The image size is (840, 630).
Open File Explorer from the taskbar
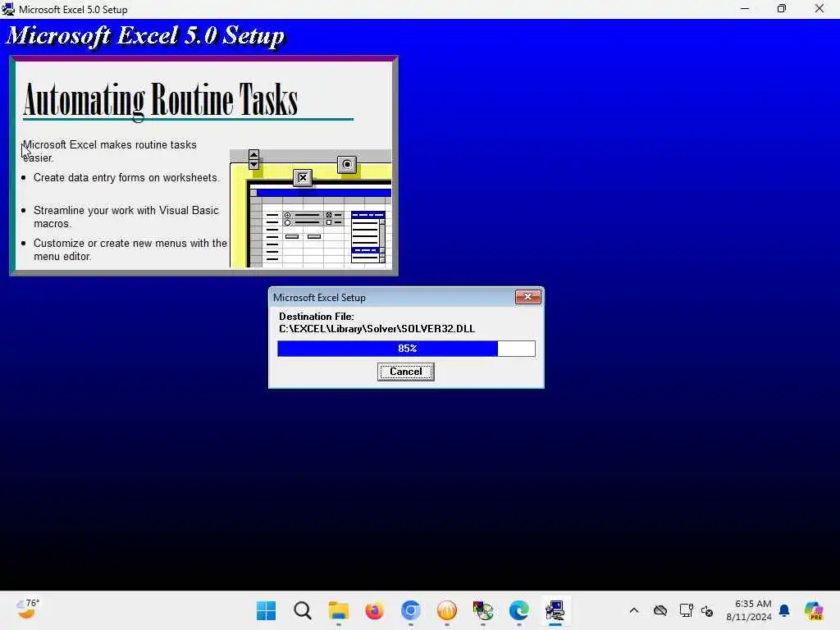coord(339,610)
